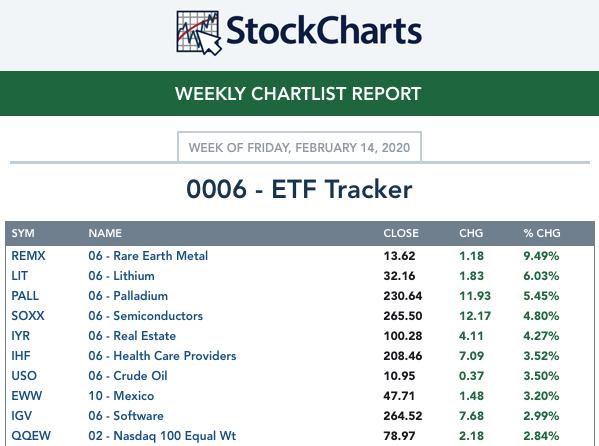599x446 pixels.
Task: Open the EWW Mexico symbol
Action: [27, 396]
